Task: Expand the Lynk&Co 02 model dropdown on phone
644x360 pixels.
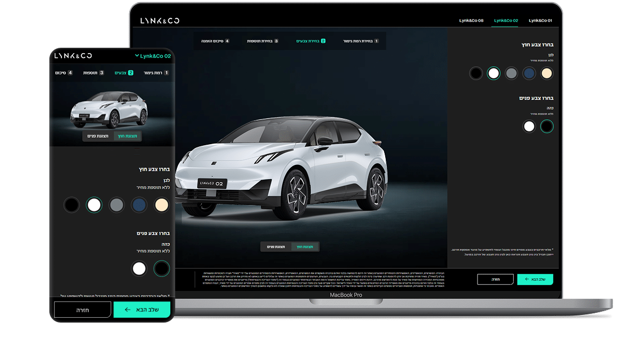Action: coord(153,56)
